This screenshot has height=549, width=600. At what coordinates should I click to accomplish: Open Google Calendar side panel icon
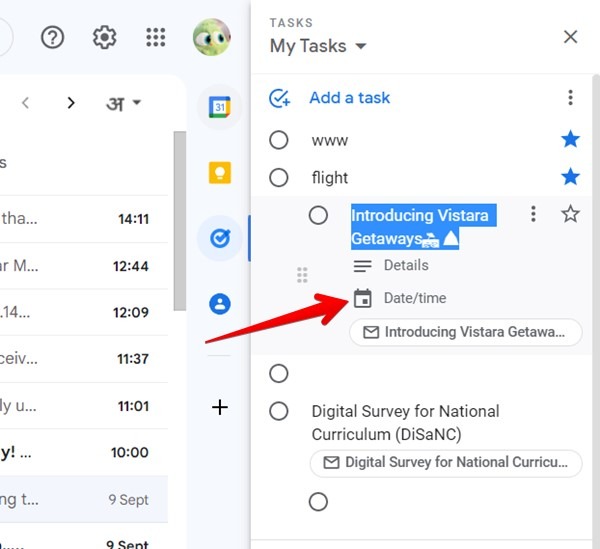[220, 107]
